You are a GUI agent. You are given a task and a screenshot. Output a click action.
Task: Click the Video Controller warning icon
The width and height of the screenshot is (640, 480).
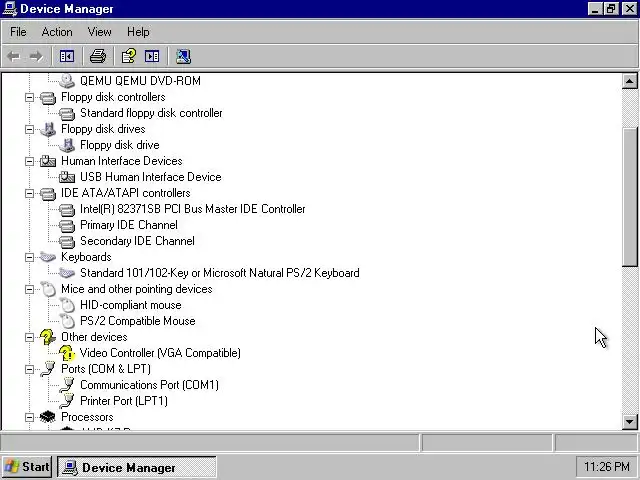[67, 353]
